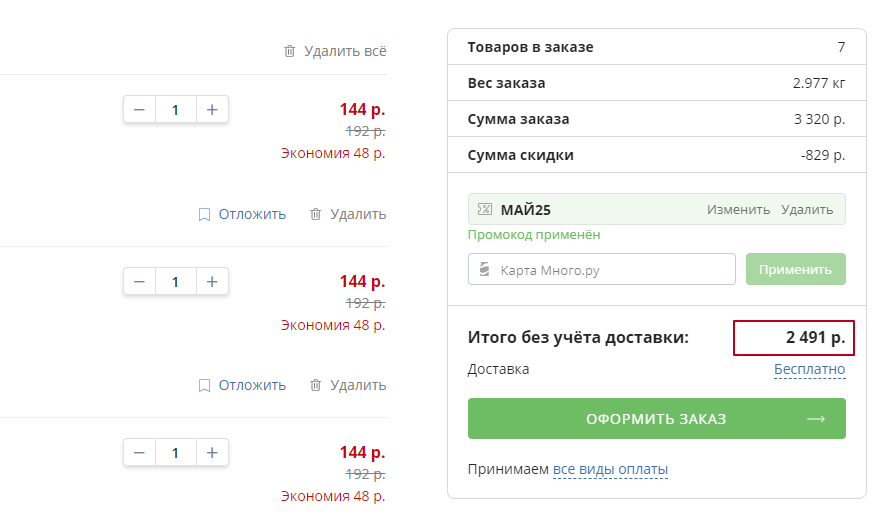Click "Изменить" to change promo code
This screenshot has width=888, height=521.
(x=738, y=209)
